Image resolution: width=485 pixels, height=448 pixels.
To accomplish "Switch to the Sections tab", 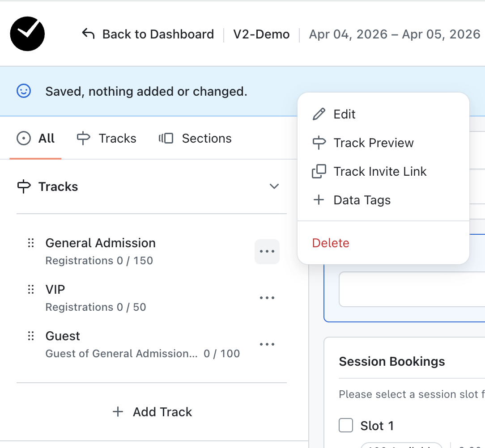I will coord(195,139).
